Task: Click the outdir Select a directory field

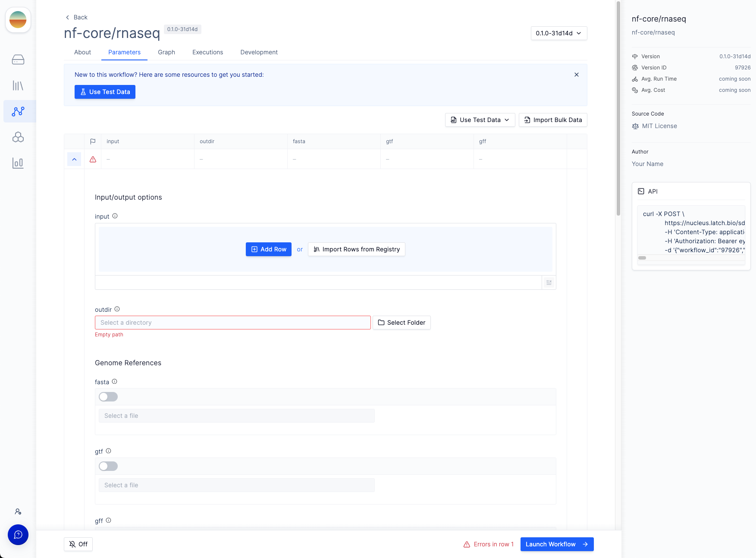Action: (233, 323)
